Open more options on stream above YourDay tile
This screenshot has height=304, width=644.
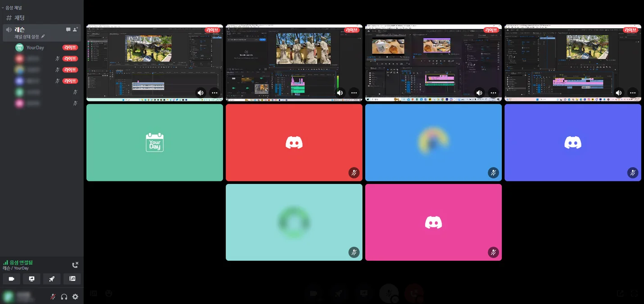tap(214, 92)
